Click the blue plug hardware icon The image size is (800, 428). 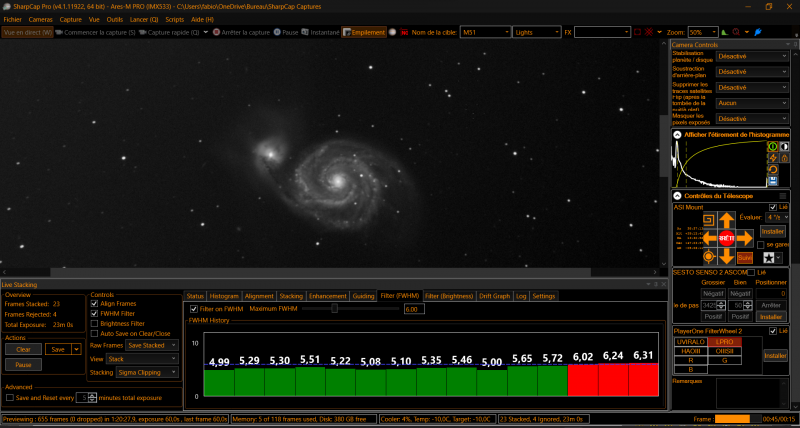coord(758,32)
